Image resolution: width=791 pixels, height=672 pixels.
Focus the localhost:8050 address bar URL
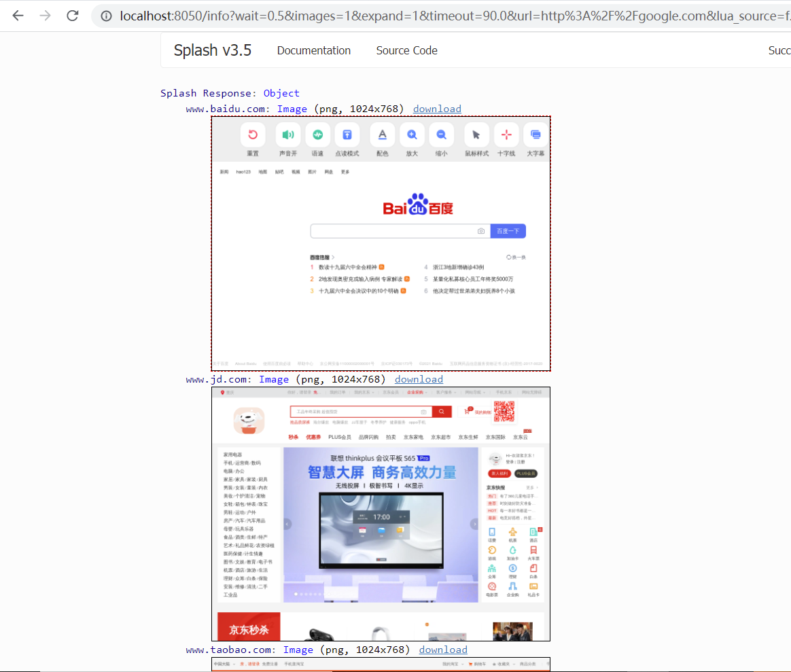454,16
